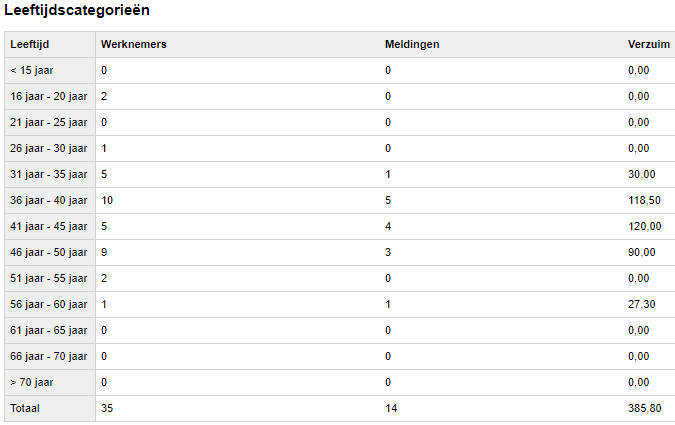Image resolution: width=675 pixels, height=425 pixels.
Task: Click the Verzuim column header
Action: click(x=646, y=44)
